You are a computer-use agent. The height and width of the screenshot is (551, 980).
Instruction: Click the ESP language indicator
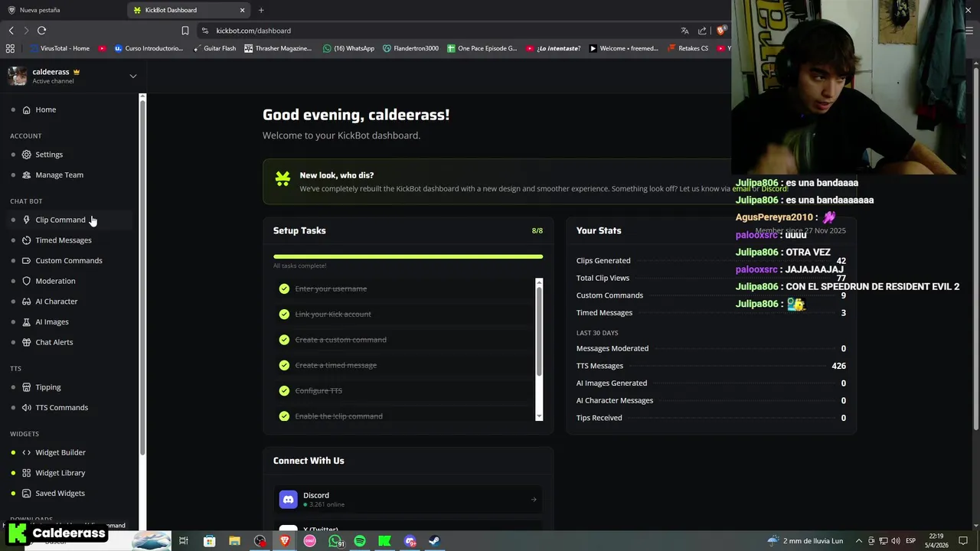click(910, 541)
